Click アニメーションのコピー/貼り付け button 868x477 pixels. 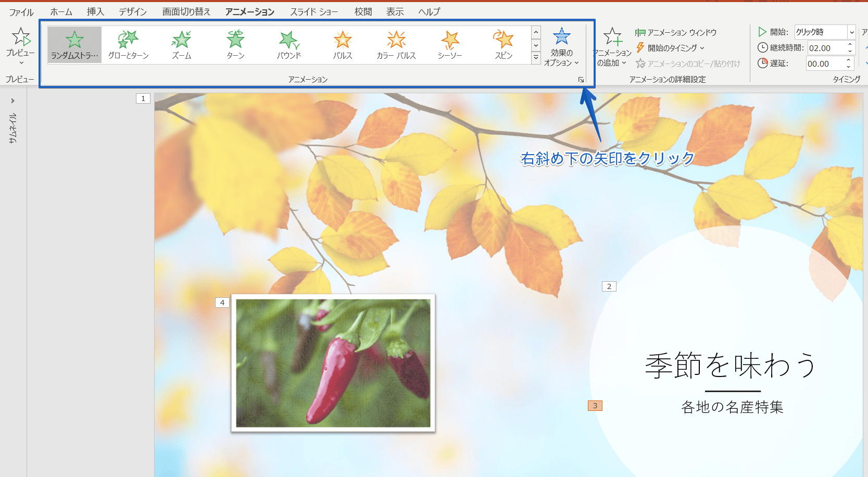coord(688,64)
